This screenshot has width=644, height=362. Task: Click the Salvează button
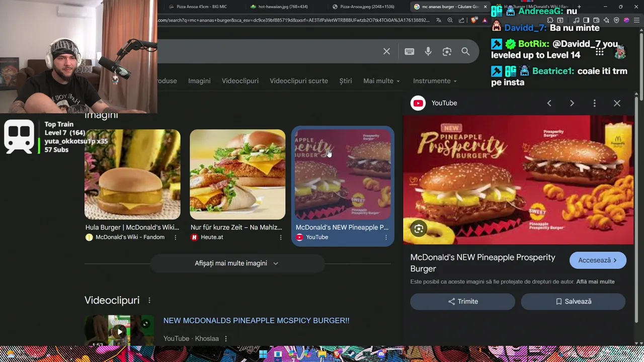pyautogui.click(x=573, y=302)
